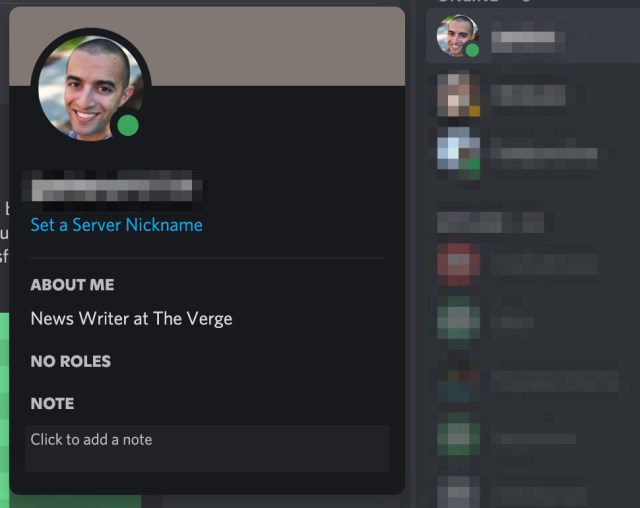Open the red pixelated member avatar
Viewport: 640px width, 508px height.
click(x=458, y=264)
